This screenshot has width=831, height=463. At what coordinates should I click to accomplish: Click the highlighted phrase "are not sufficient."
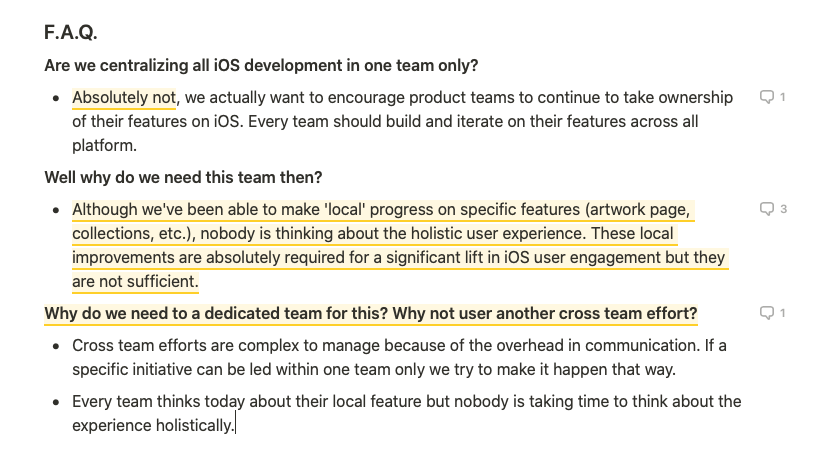tap(135, 281)
